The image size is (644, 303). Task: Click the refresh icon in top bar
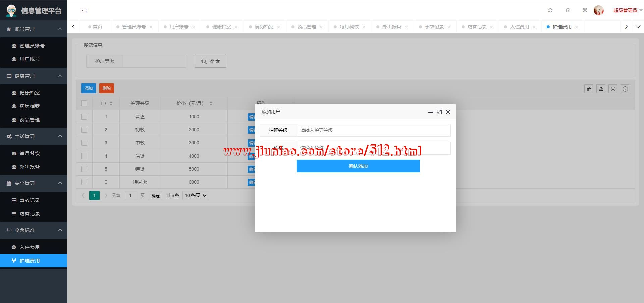click(x=550, y=10)
